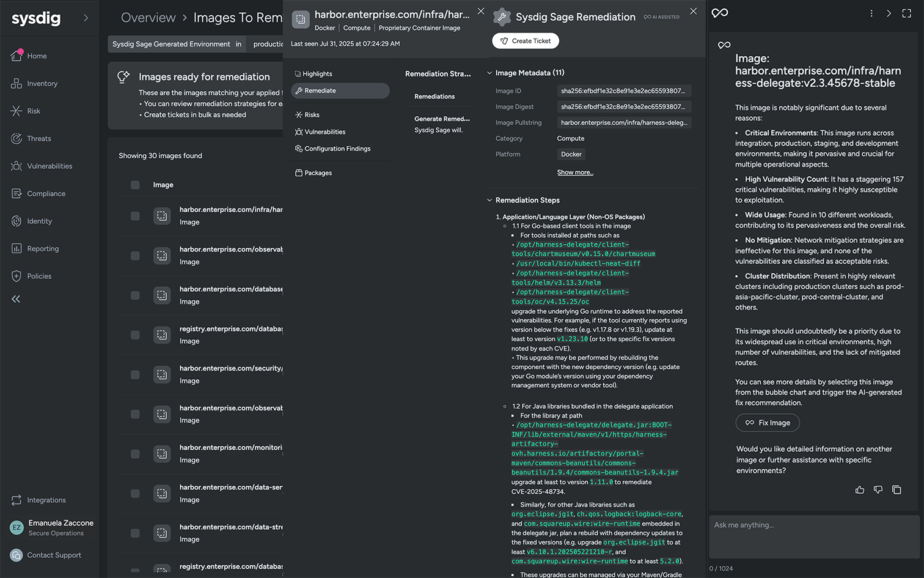The width and height of the screenshot is (924, 578).
Task: Give thumbs down to Sage response
Action: click(x=878, y=490)
